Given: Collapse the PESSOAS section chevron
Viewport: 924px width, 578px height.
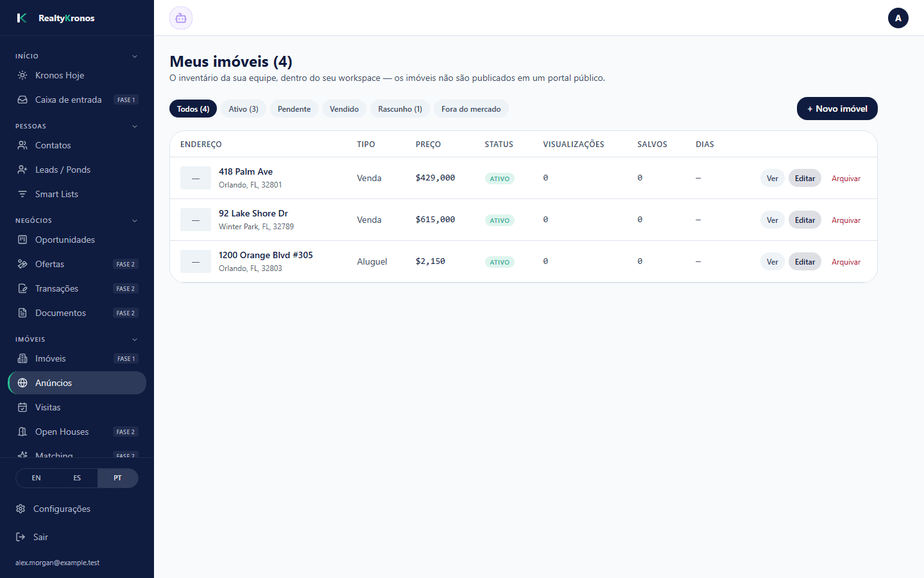Looking at the screenshot, I should coord(135,127).
